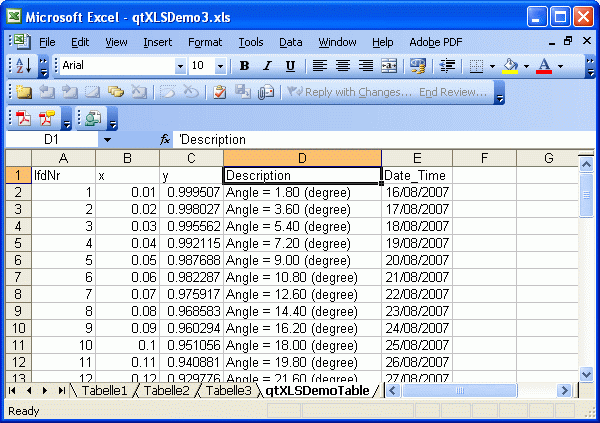Click Convert to Adobe PDF icon
Screen dimensions: 600x423
[23, 118]
